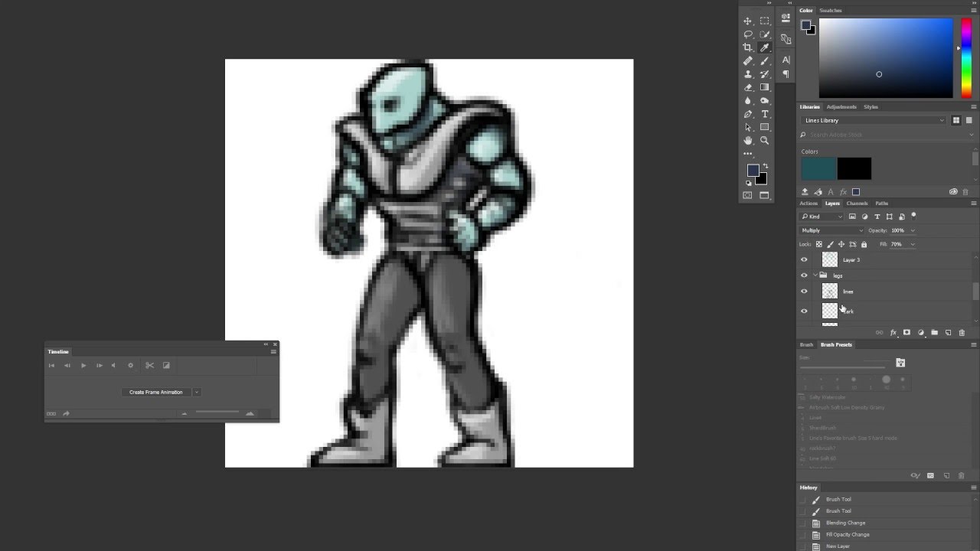The image size is (980, 551).
Task: Toggle the layer filter on/off switch
Action: [x=913, y=216]
